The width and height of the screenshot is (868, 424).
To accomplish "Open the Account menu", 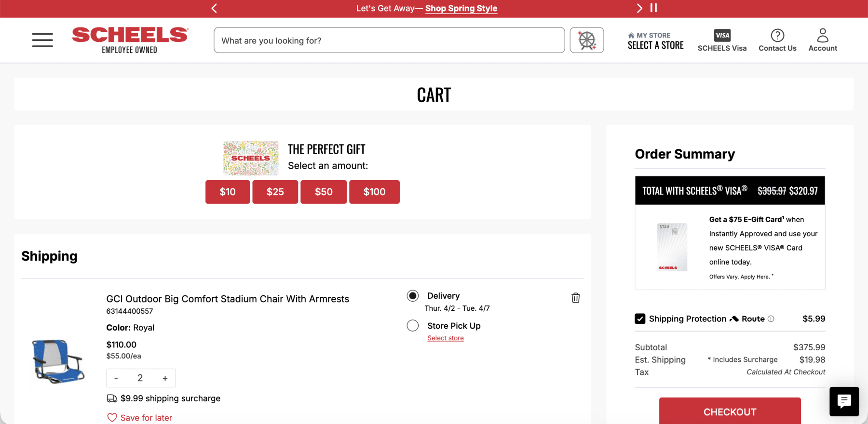I will (x=823, y=40).
